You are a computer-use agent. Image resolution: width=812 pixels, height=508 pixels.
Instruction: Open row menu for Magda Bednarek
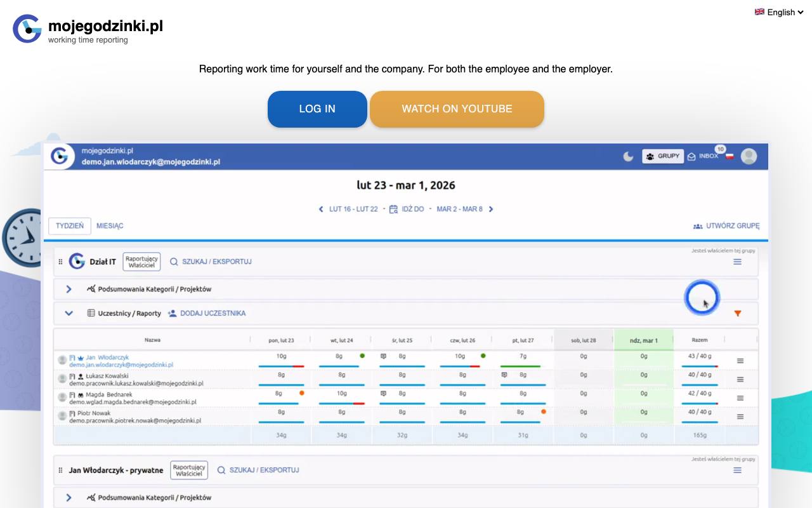coord(740,398)
